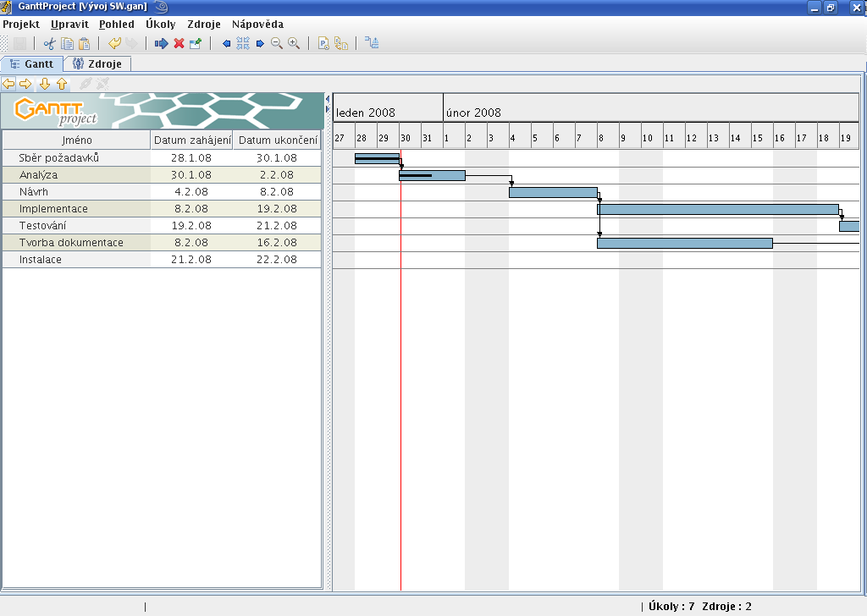
Task: Click the Analýza bar in the chart
Action: (433, 176)
